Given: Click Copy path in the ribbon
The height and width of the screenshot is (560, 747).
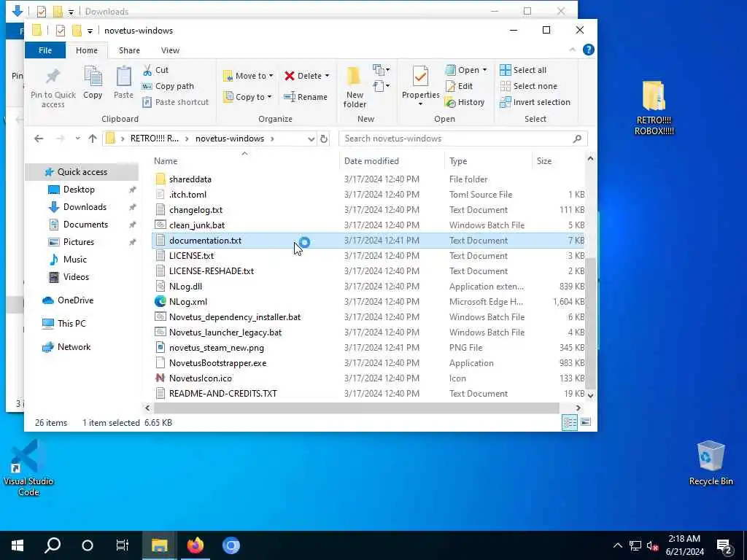Looking at the screenshot, I should (169, 86).
